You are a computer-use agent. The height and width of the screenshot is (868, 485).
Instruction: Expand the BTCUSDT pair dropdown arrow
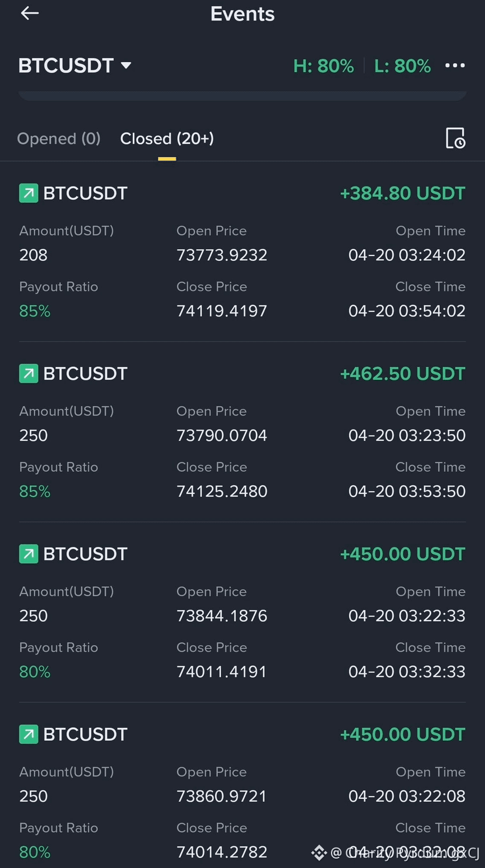[126, 66]
